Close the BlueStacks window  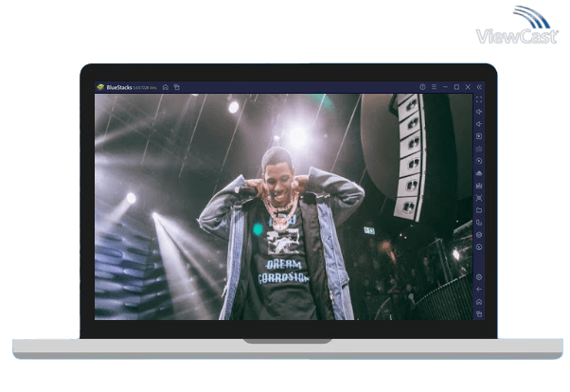tap(468, 87)
